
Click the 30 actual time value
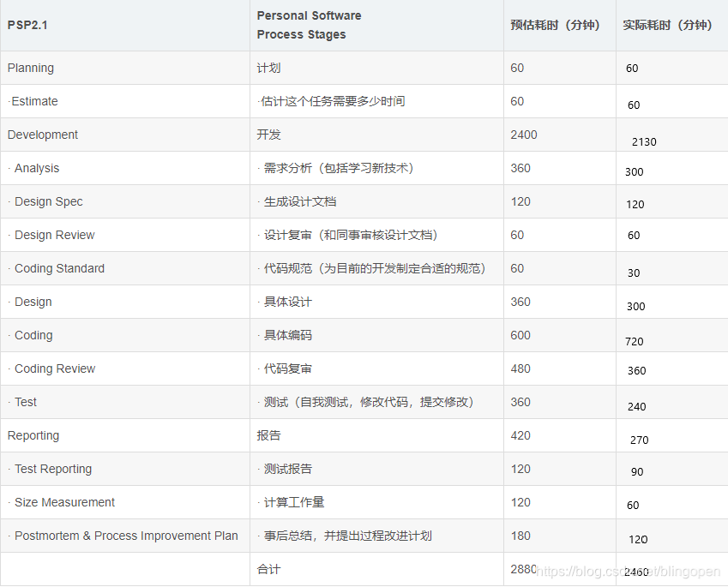tap(634, 273)
